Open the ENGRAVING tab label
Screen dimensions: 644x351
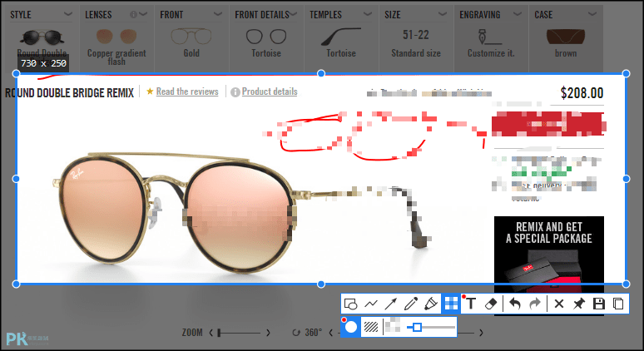point(480,15)
